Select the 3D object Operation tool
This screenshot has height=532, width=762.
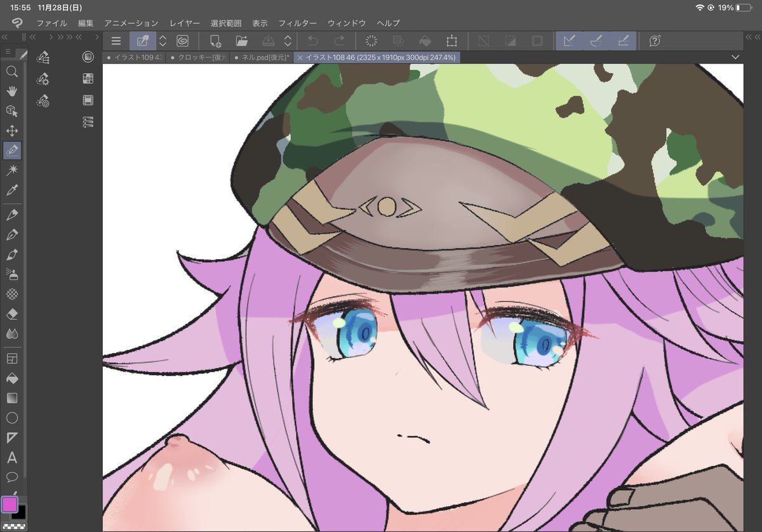click(12, 111)
